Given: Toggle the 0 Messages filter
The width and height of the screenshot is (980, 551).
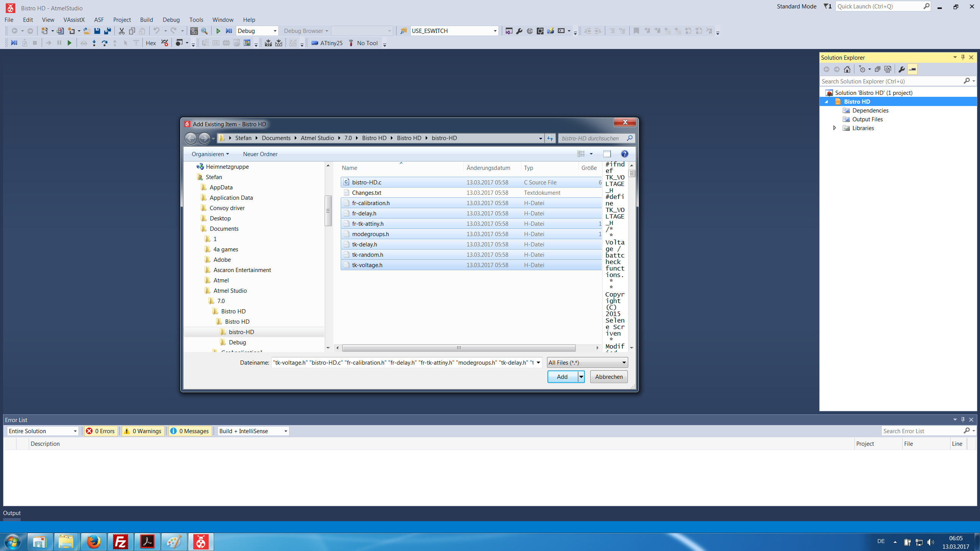Looking at the screenshot, I should point(190,431).
